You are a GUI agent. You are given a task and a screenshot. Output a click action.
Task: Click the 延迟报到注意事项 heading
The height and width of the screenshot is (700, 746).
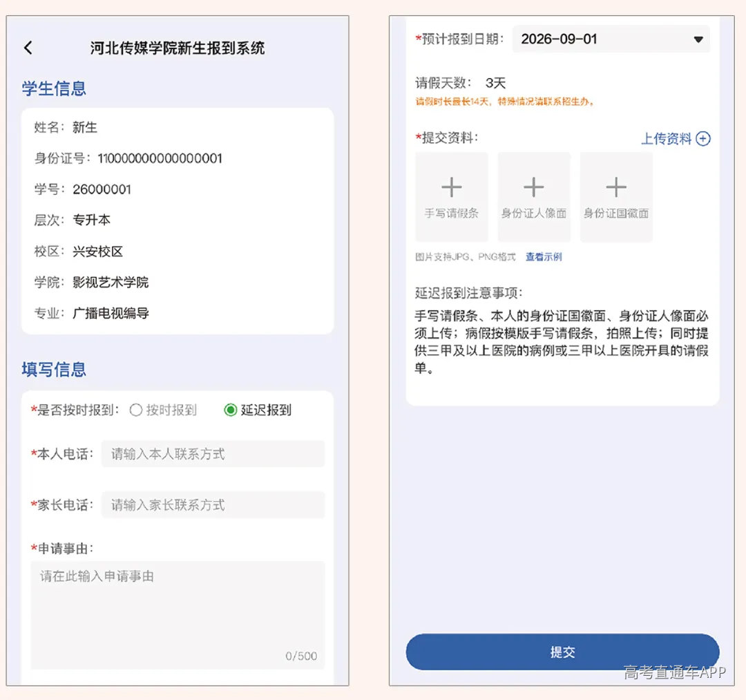pyautogui.click(x=468, y=293)
